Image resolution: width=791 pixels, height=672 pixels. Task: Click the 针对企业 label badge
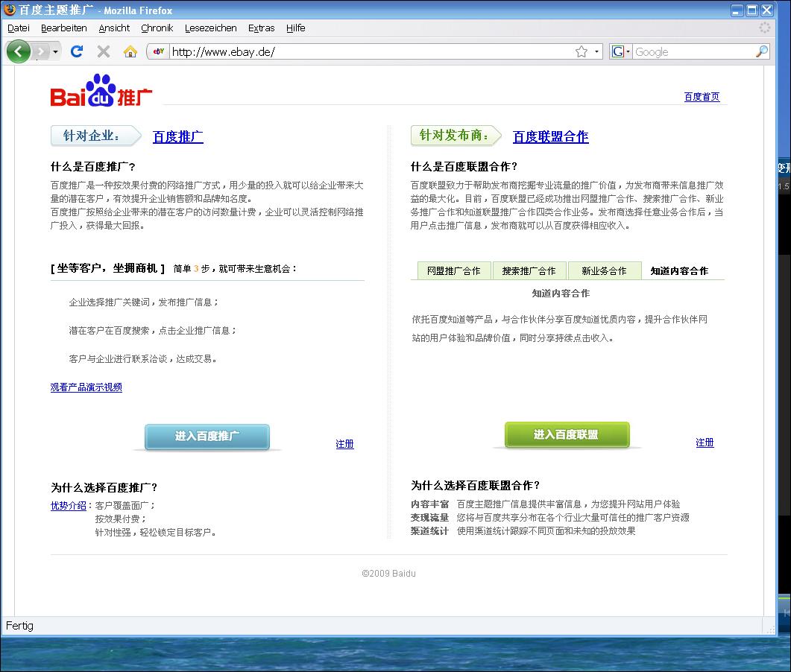click(x=95, y=136)
